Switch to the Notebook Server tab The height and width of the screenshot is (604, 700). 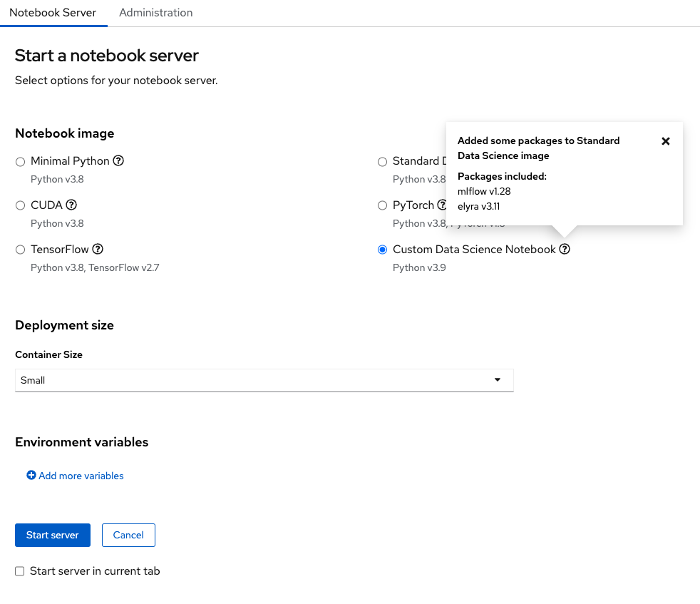[x=53, y=13]
